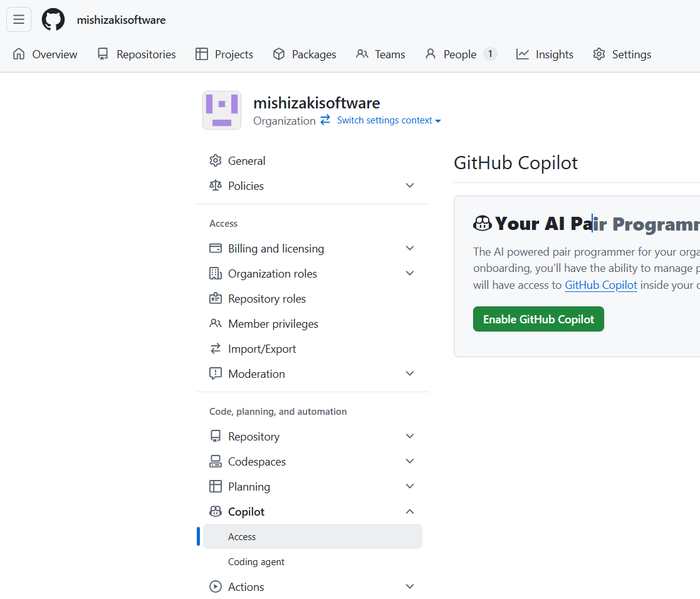The image size is (700, 599).
Task: Click the Enable GitHub Copilot button
Action: 538,319
